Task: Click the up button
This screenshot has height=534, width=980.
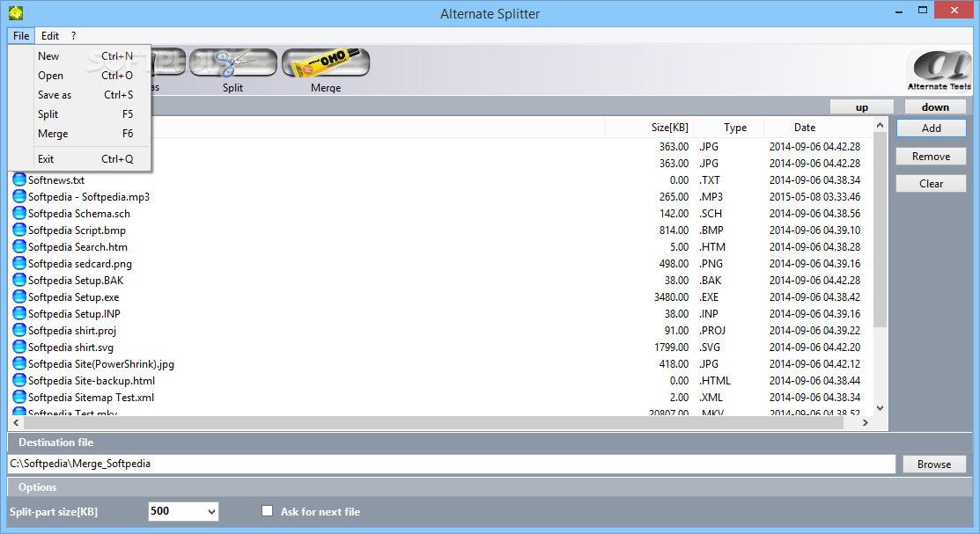Action: 862,106
